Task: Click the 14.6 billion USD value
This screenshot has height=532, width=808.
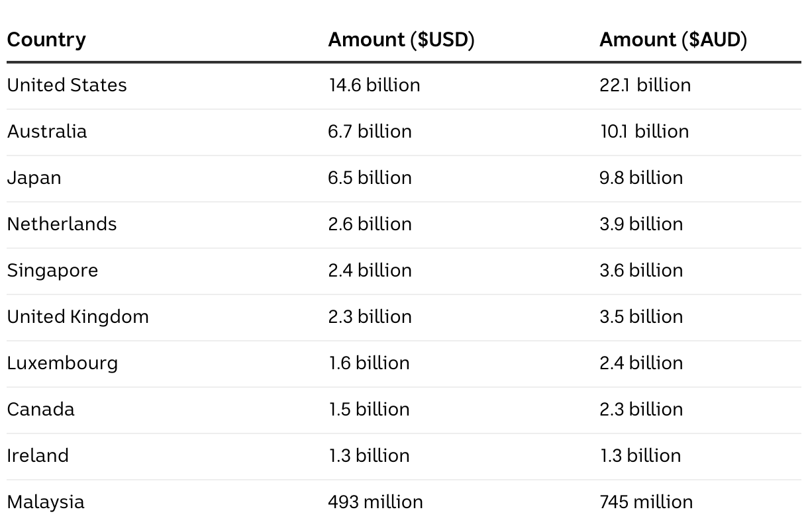Action: [374, 85]
